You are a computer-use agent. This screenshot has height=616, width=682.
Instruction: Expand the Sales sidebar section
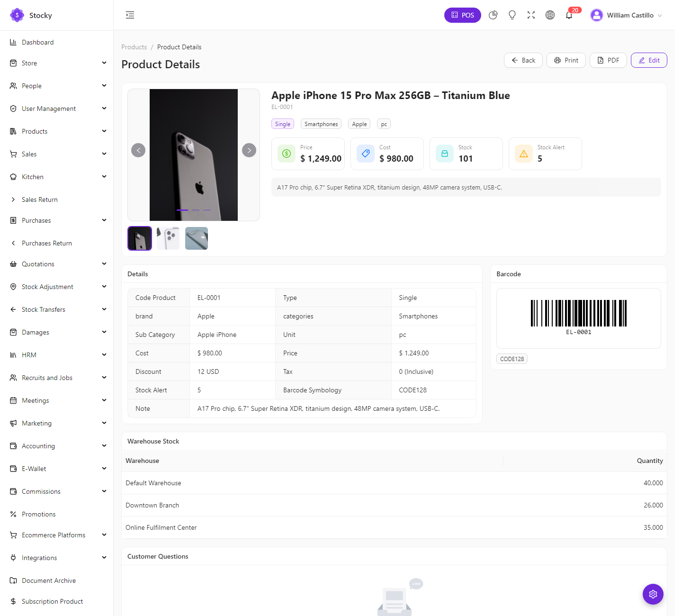[x=57, y=154]
